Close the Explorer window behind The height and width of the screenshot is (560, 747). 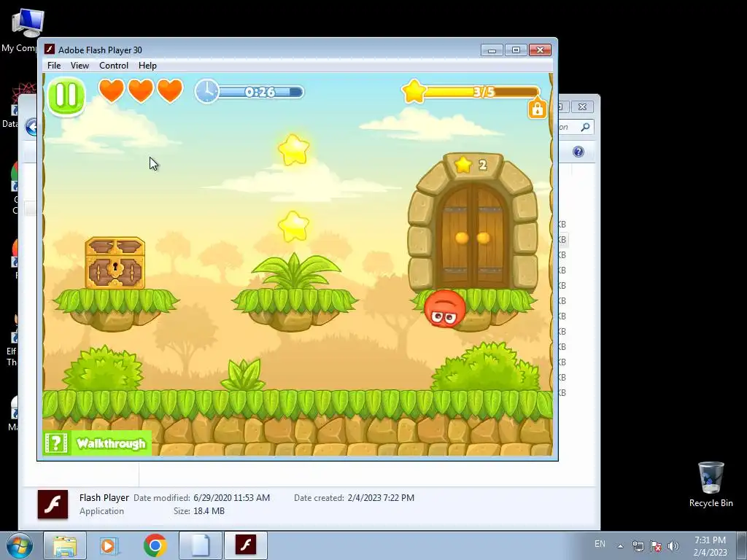coord(582,106)
